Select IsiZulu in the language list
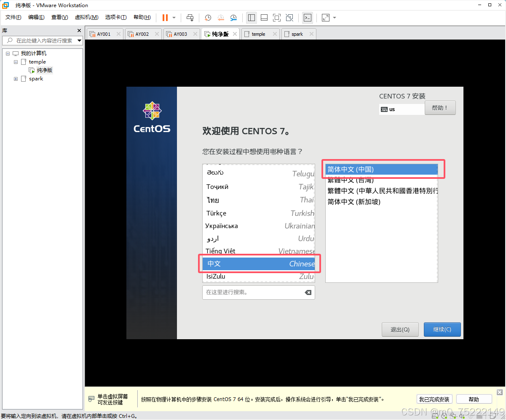 coord(259,276)
